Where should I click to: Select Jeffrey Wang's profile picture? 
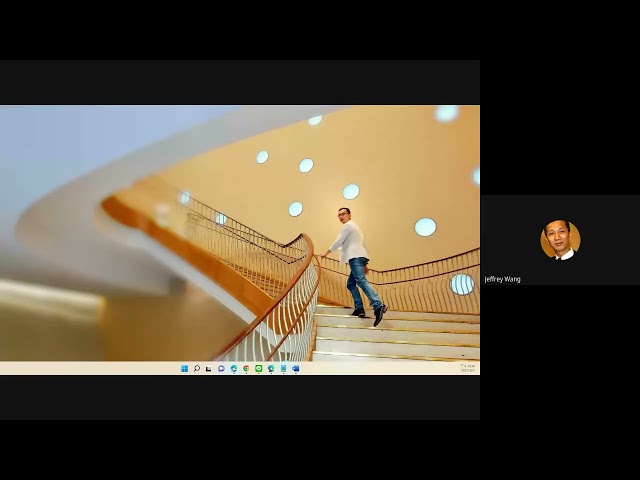click(560, 240)
